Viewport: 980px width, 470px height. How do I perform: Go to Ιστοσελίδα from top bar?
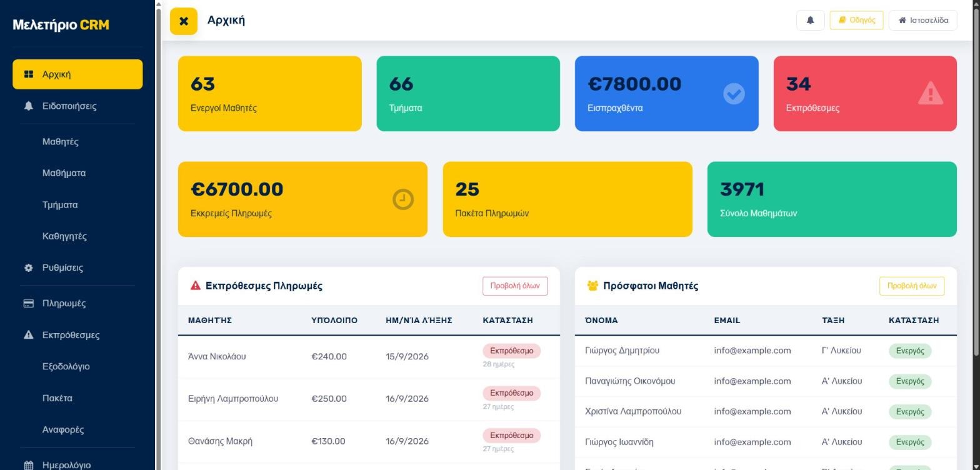pyautogui.click(x=923, y=20)
